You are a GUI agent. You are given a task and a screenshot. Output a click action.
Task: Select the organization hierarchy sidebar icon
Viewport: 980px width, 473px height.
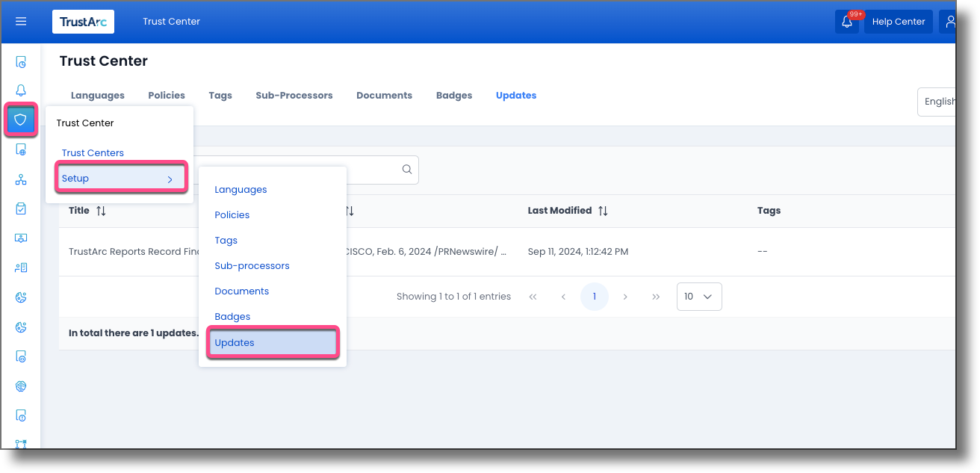pyautogui.click(x=20, y=179)
